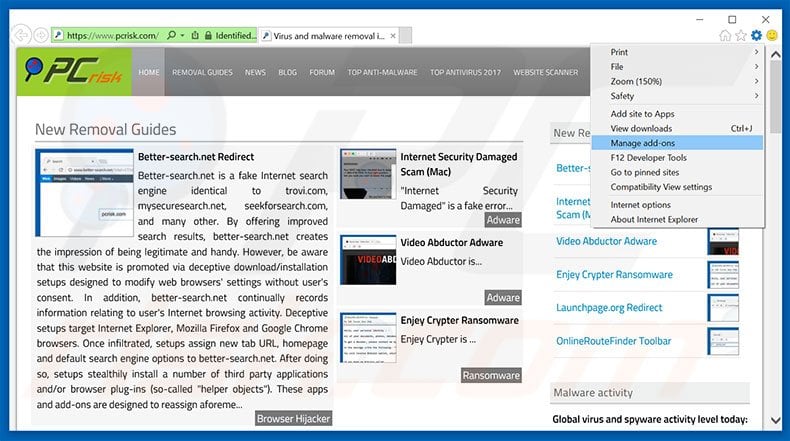
Task: Click the browser Forward arrow button
Action: coord(41,35)
